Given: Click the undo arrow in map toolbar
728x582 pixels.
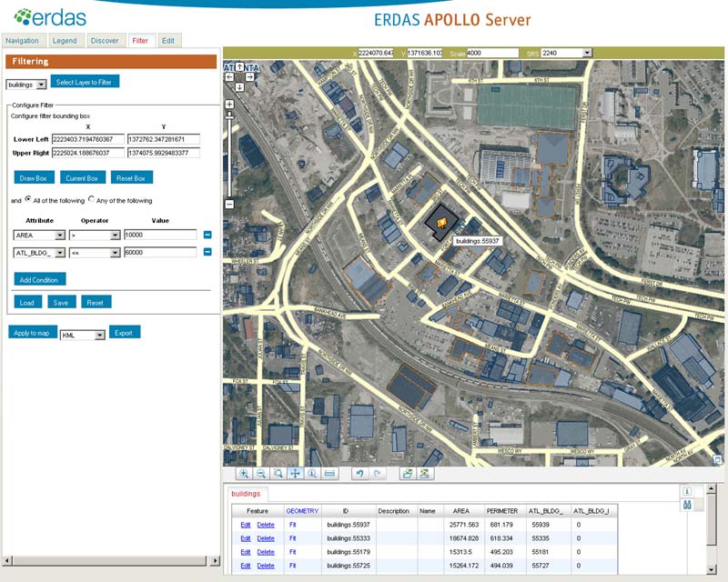Looking at the screenshot, I should (359, 474).
